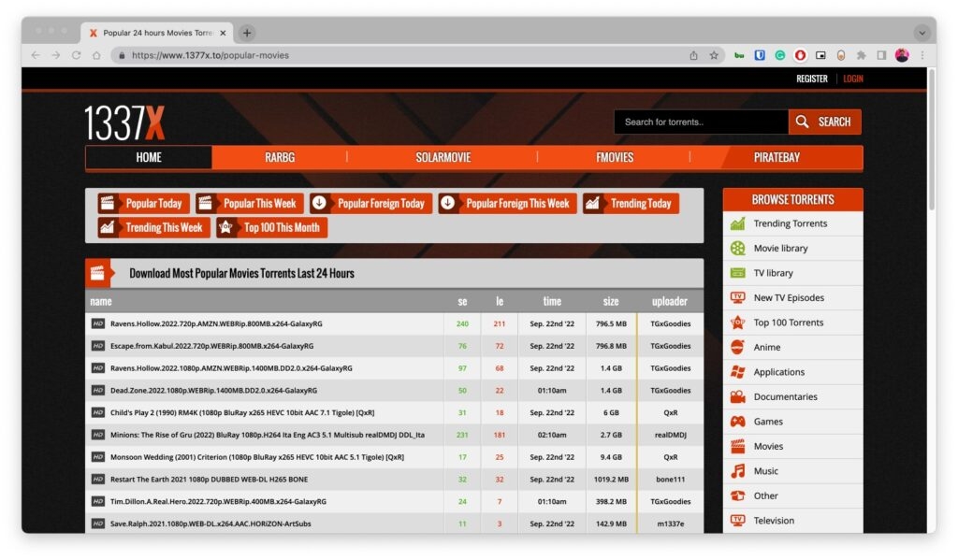Open Minions: The Rise of Gru torrent
The image size is (958, 560).
pos(267,435)
